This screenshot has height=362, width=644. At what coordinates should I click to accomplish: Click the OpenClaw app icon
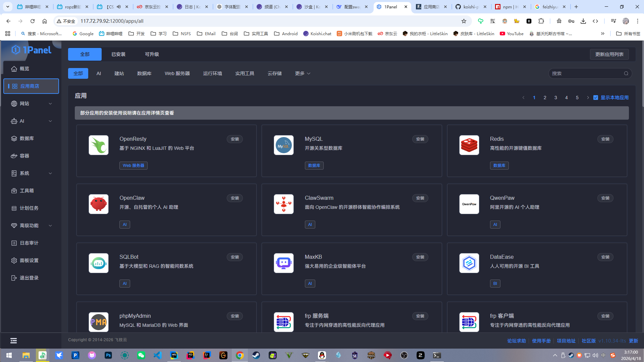(98, 204)
